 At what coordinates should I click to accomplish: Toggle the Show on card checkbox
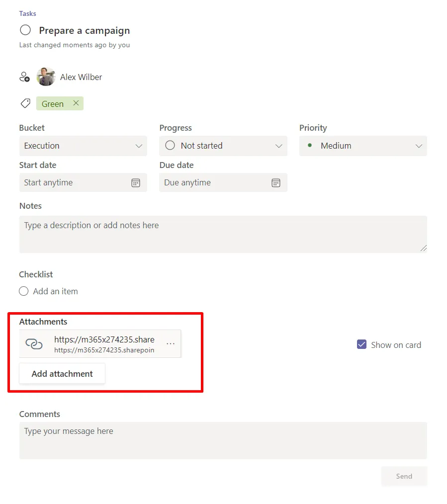click(x=362, y=344)
